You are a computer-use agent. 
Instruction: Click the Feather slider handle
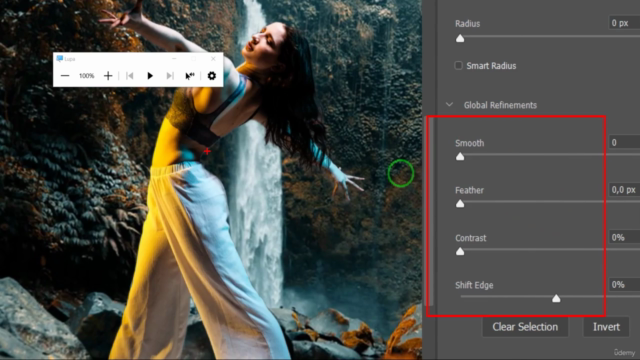(460, 203)
